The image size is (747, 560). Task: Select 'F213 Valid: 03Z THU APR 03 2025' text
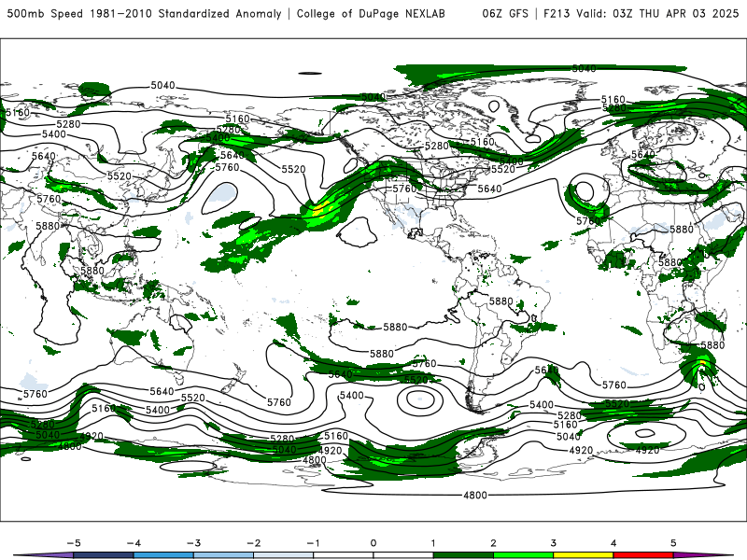click(641, 13)
